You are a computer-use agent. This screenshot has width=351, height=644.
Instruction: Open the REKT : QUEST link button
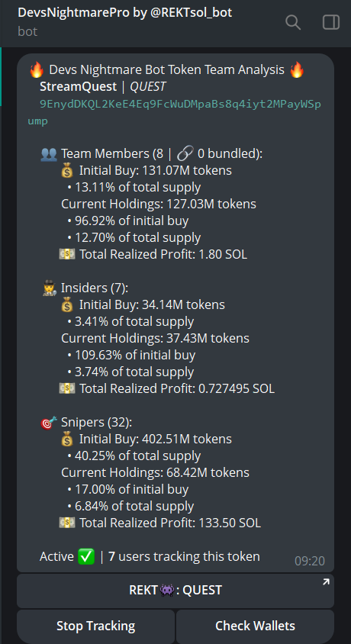[175, 591]
